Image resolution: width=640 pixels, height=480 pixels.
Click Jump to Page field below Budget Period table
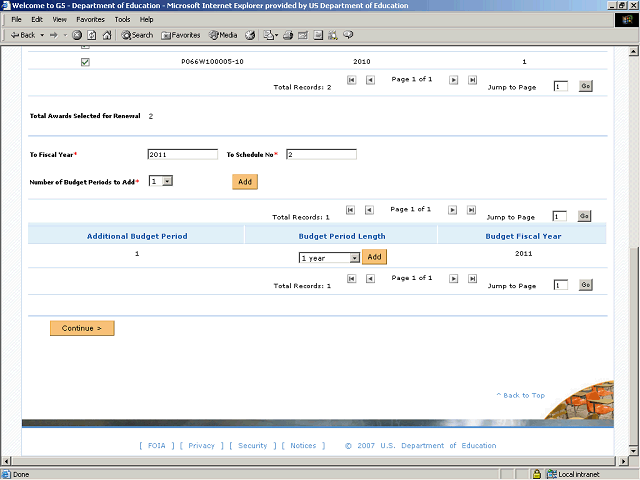coord(561,285)
